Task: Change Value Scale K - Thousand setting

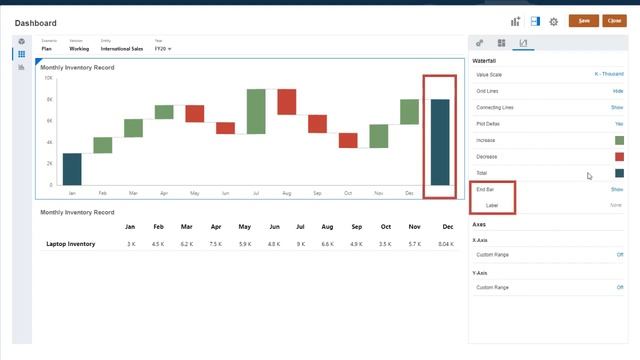Action: tap(609, 74)
